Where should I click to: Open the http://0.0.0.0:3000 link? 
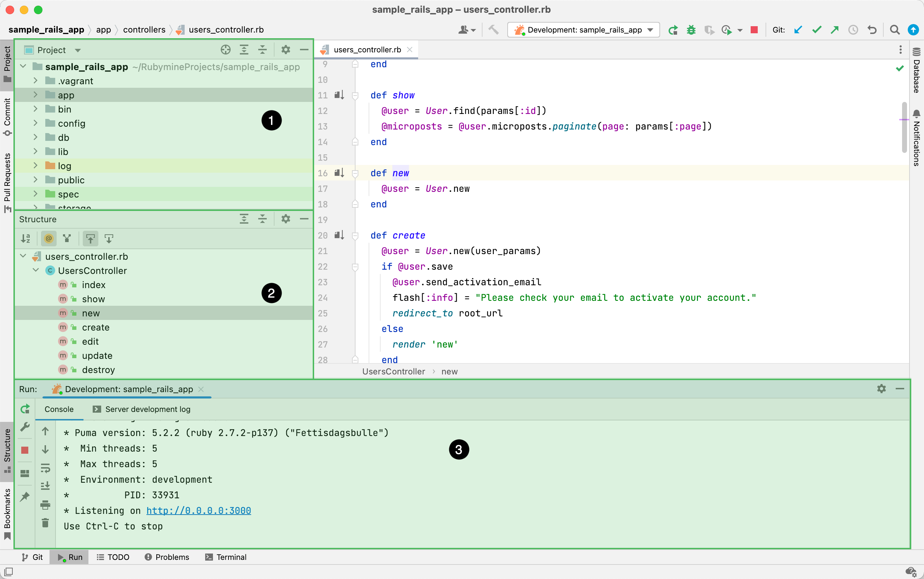(x=198, y=510)
